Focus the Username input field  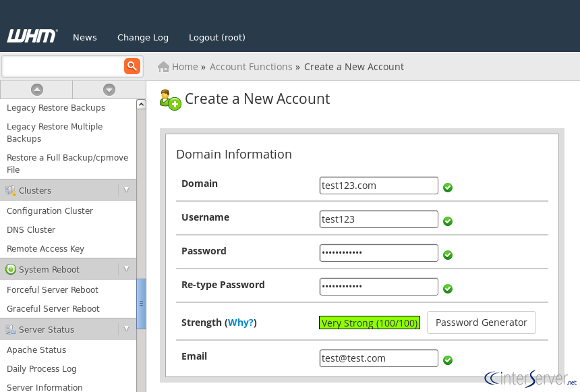point(379,219)
